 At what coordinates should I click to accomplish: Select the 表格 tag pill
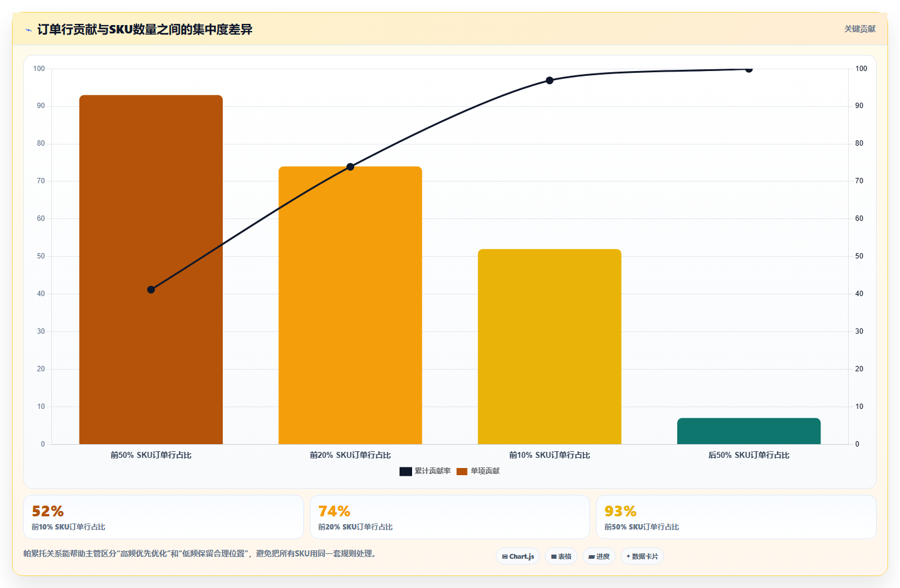(x=561, y=556)
